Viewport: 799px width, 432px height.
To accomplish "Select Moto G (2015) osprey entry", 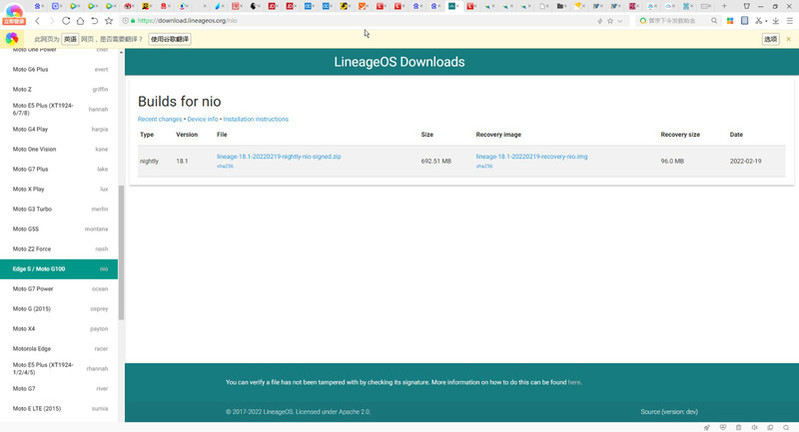I will pyautogui.click(x=59, y=309).
